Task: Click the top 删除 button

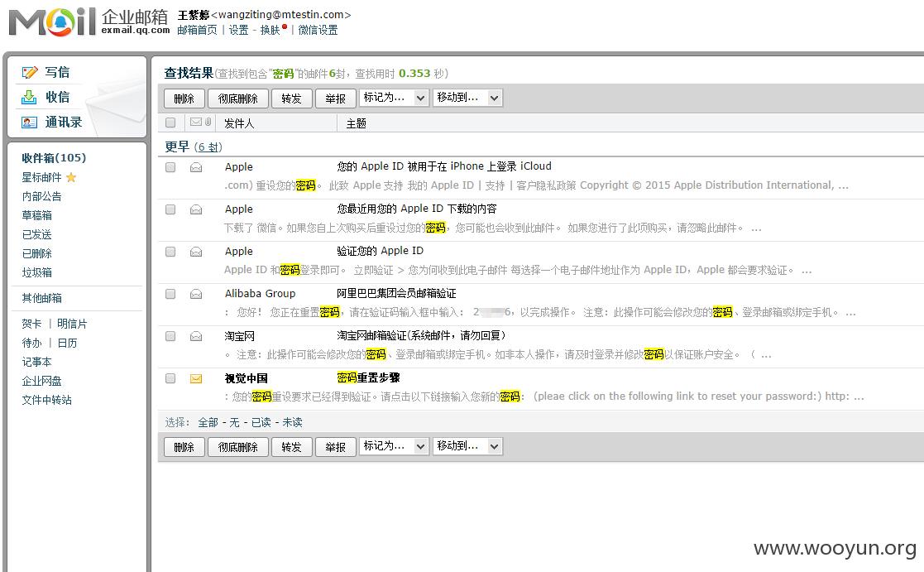Action: point(184,99)
